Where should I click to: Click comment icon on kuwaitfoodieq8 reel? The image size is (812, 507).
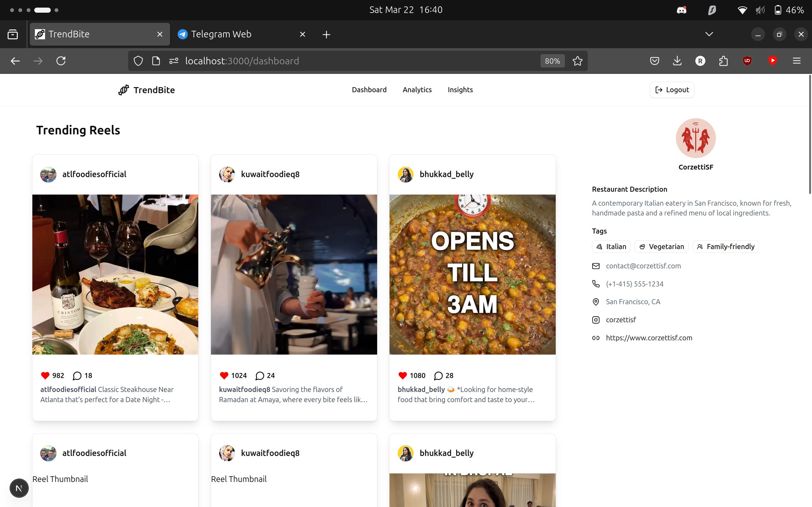point(259,375)
